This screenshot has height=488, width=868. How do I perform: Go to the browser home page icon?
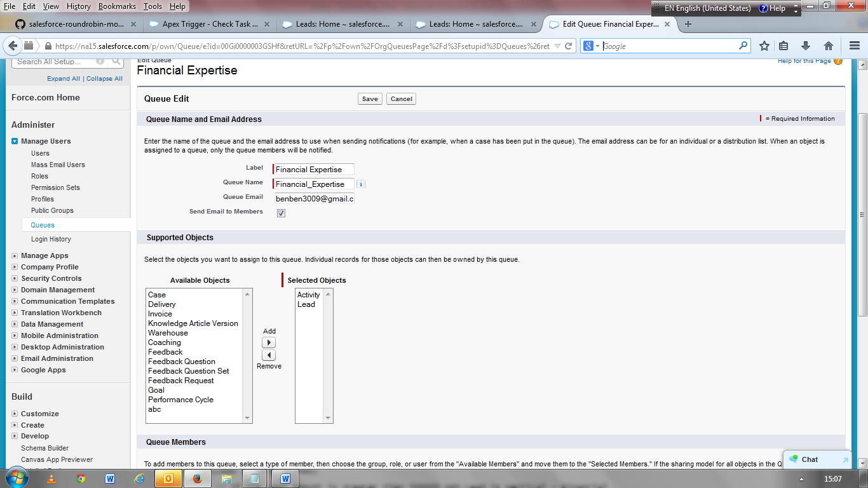[829, 46]
